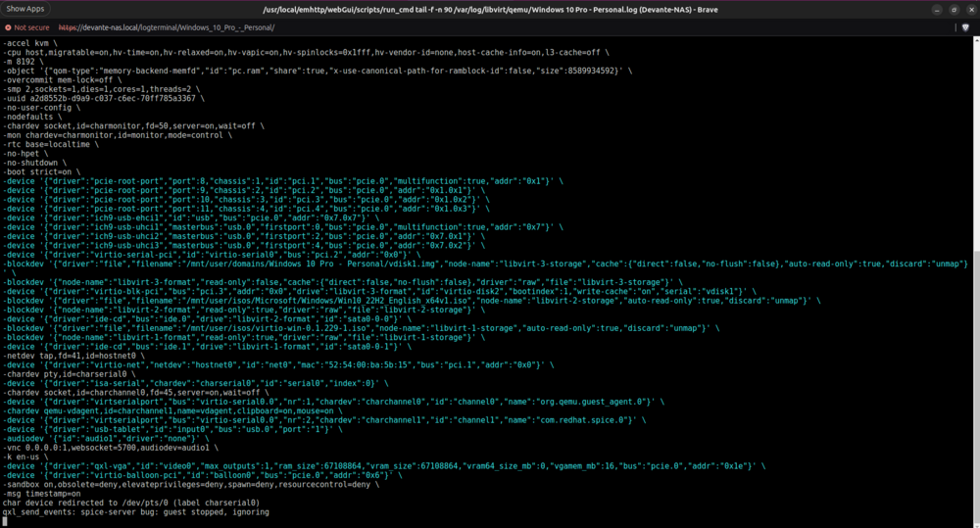980x528 pixels.
Task: Click the ich9-usb-uhci1 device line
Action: (282, 227)
